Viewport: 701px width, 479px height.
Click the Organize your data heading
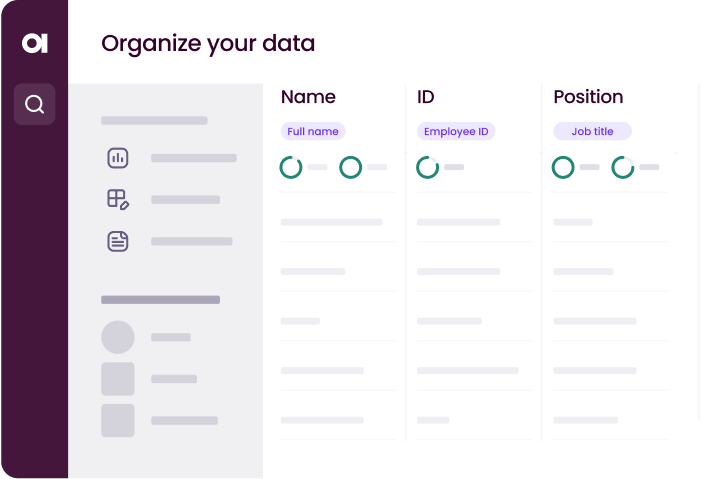click(x=208, y=43)
